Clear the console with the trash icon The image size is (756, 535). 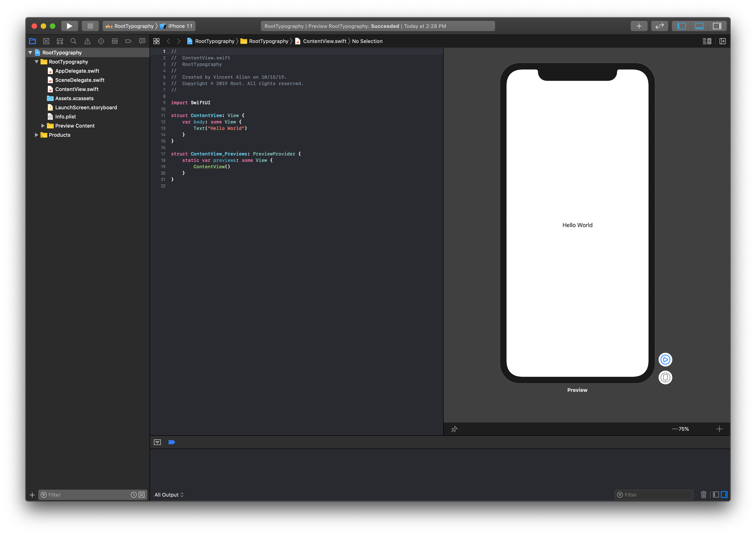click(x=703, y=495)
